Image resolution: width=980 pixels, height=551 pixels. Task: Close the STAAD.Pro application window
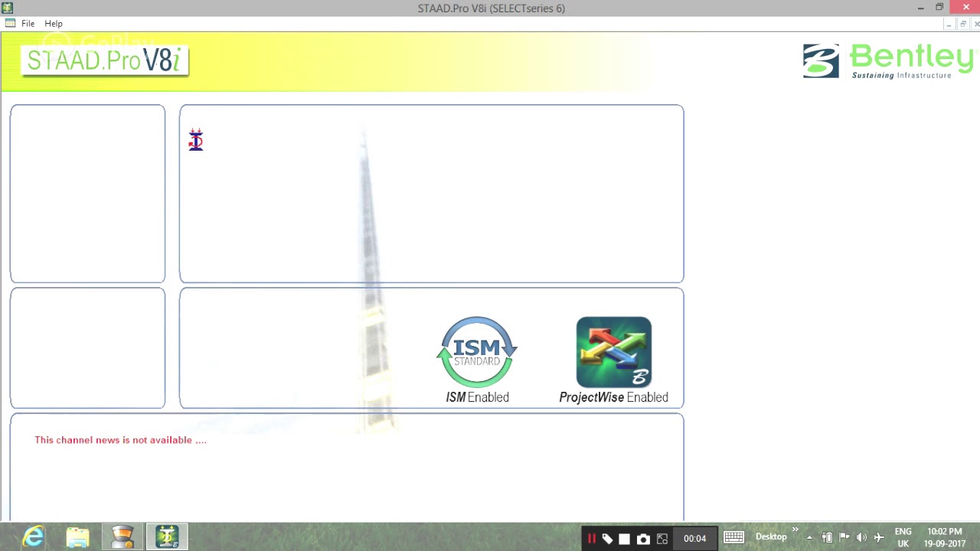(x=965, y=8)
